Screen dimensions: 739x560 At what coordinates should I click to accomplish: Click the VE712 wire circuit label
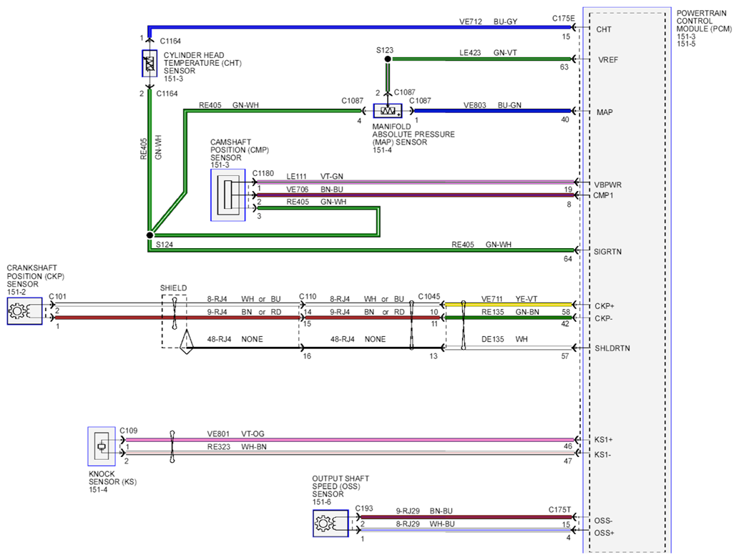(x=471, y=21)
